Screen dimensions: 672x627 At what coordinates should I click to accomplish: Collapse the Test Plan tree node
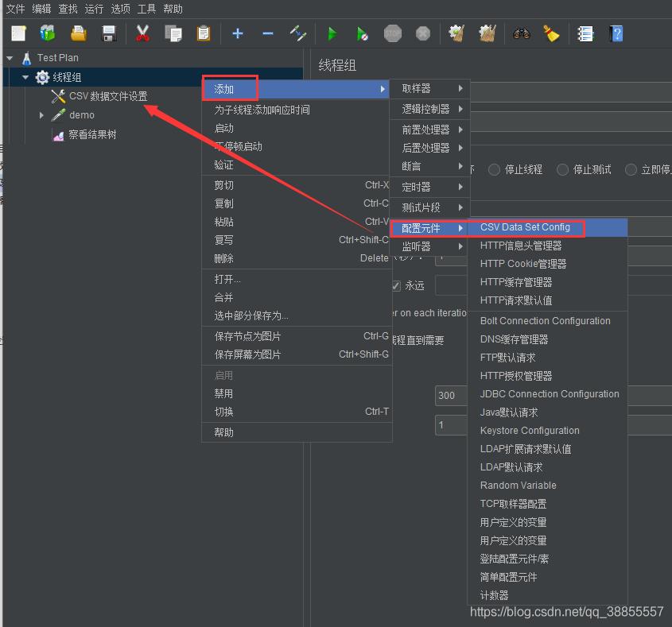click(10, 58)
